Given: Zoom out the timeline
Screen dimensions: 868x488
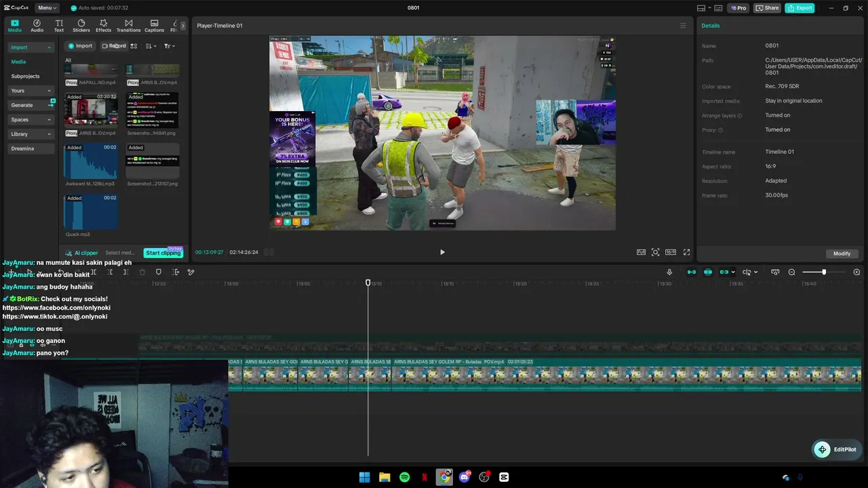Looking at the screenshot, I should tap(791, 272).
